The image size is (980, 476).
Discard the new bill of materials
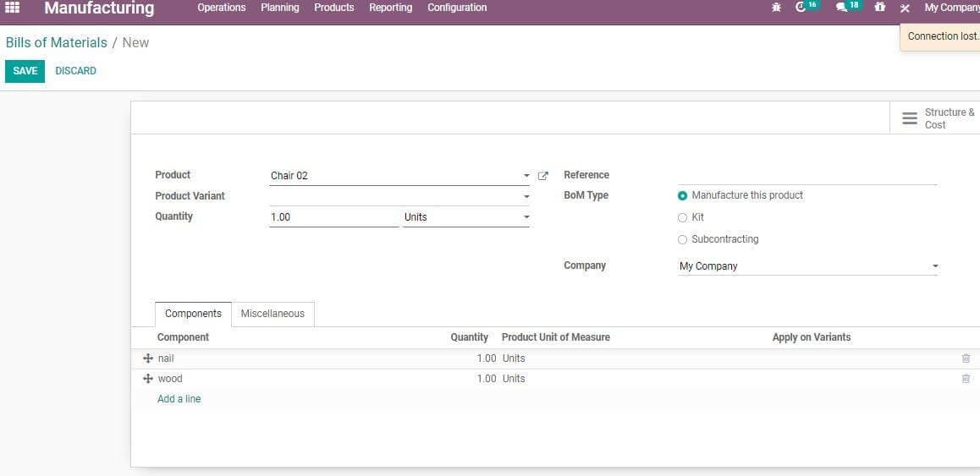[x=75, y=71]
